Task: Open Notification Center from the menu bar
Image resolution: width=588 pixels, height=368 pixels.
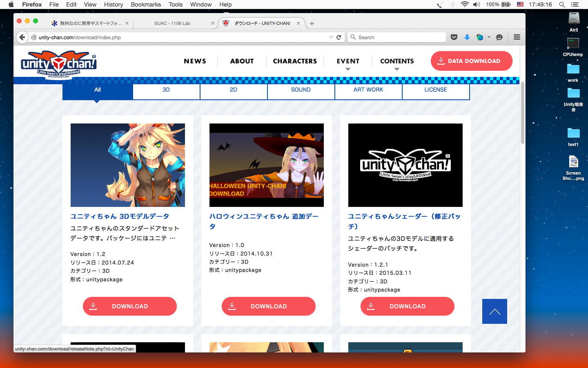Action: tap(576, 4)
